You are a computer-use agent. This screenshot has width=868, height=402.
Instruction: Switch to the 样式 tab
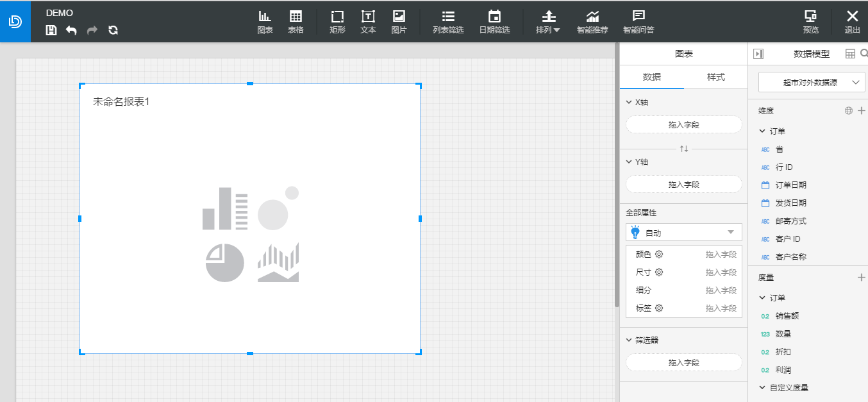[715, 77]
